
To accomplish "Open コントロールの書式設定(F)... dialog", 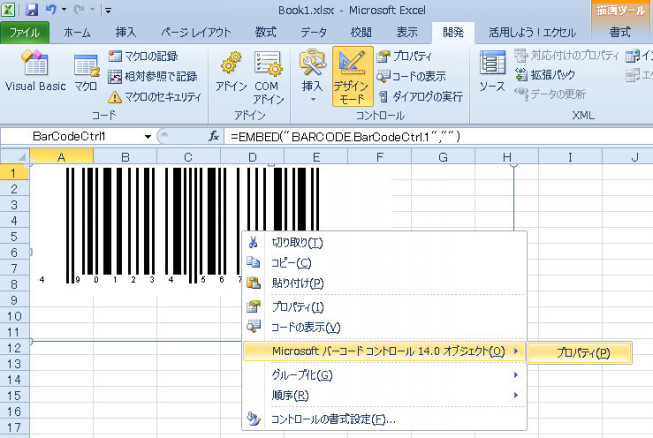I will (x=384, y=419).
